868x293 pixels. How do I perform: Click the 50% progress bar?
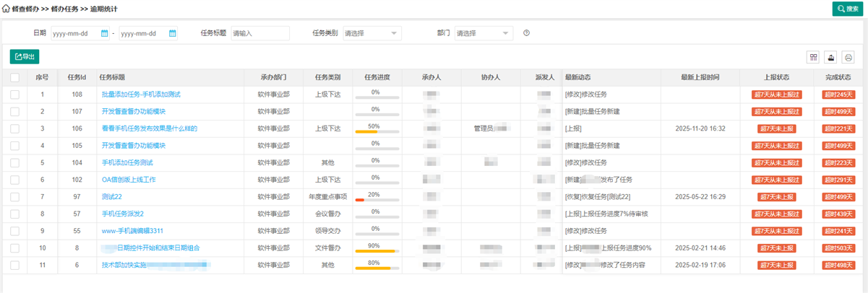click(376, 132)
